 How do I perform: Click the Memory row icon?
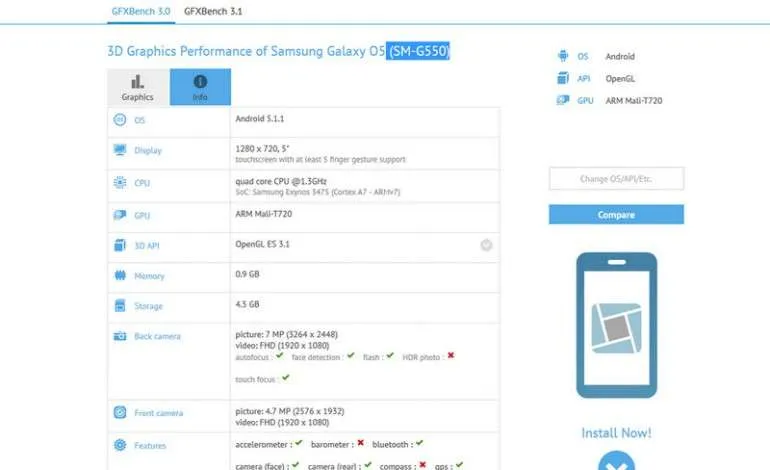pos(120,275)
